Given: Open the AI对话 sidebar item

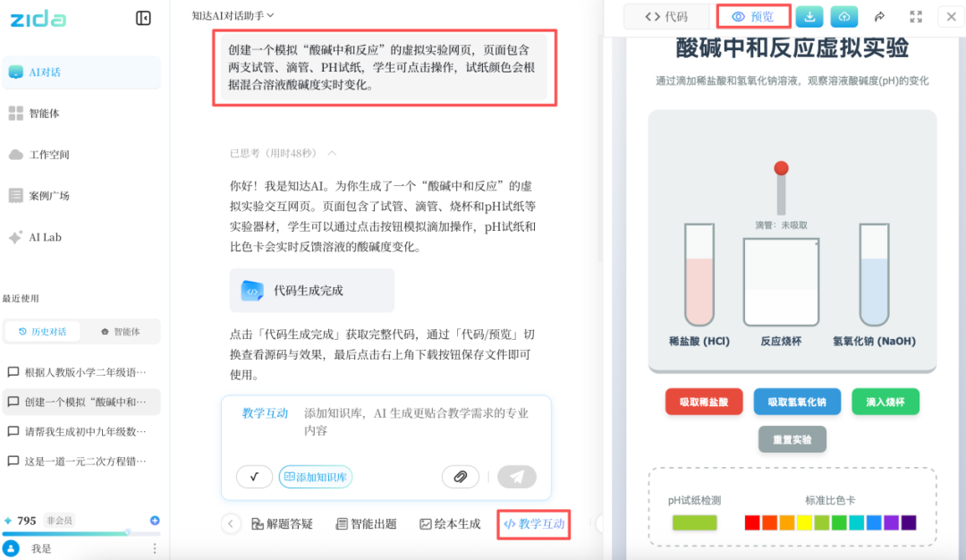Looking at the screenshot, I should click(81, 72).
